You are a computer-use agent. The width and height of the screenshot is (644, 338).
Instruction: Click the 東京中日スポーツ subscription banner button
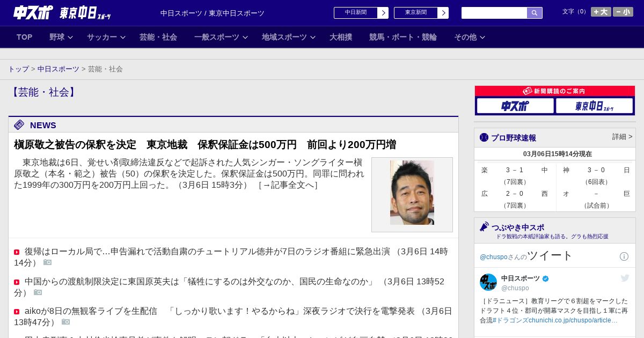(594, 106)
